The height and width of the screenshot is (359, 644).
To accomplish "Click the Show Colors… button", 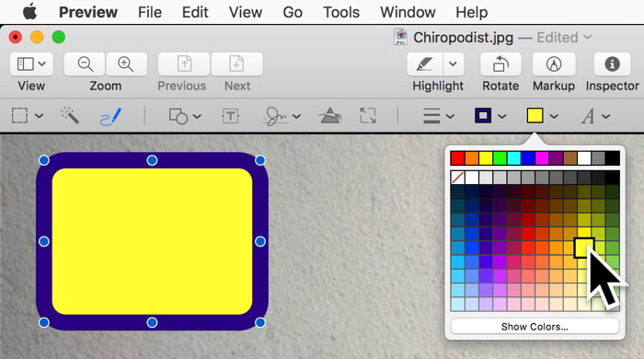I will (535, 327).
